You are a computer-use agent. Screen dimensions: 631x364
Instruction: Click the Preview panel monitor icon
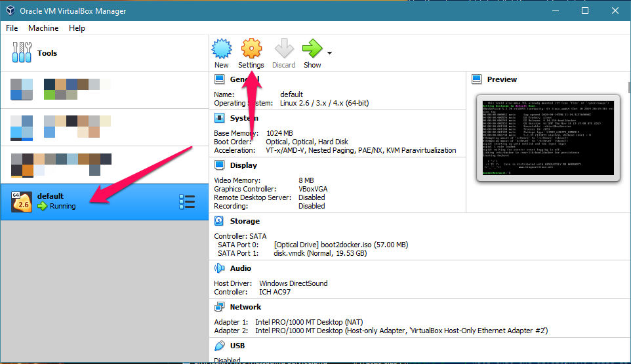[x=477, y=79]
